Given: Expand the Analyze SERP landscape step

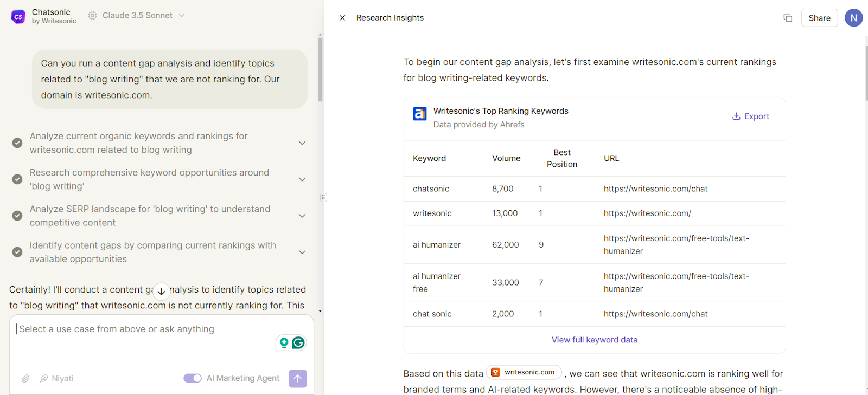Looking at the screenshot, I should click(x=302, y=216).
